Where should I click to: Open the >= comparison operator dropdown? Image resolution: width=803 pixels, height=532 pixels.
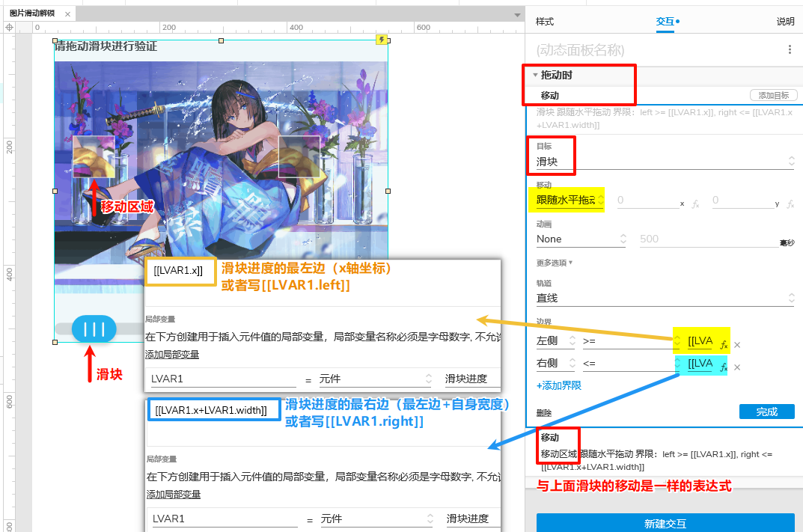(631, 341)
